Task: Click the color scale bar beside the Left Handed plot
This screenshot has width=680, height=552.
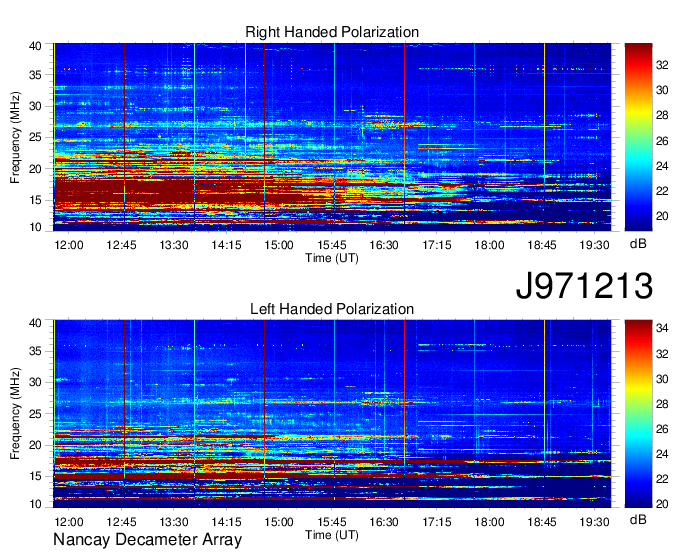Action: pyautogui.click(x=638, y=414)
